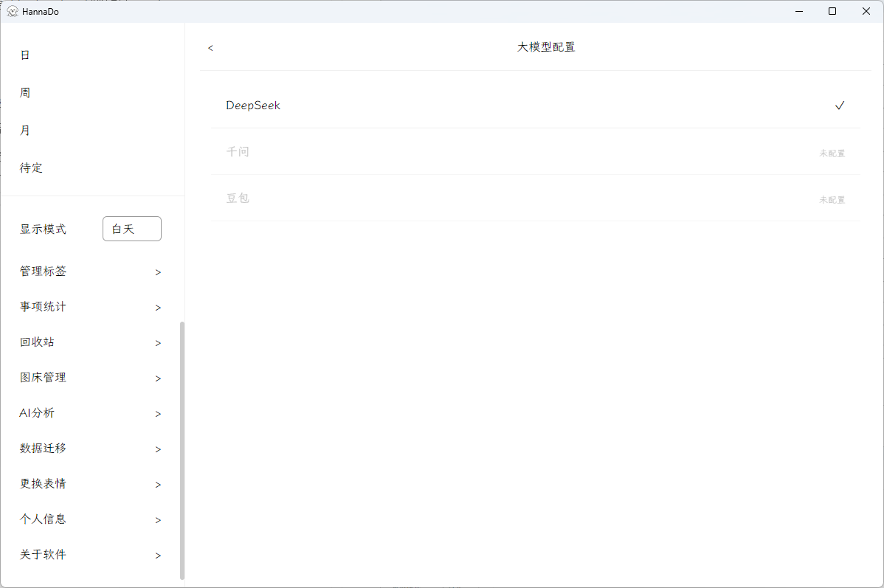The height and width of the screenshot is (588, 884).
Task: Open the 个人信息 chevron arrow
Action: [x=158, y=520]
